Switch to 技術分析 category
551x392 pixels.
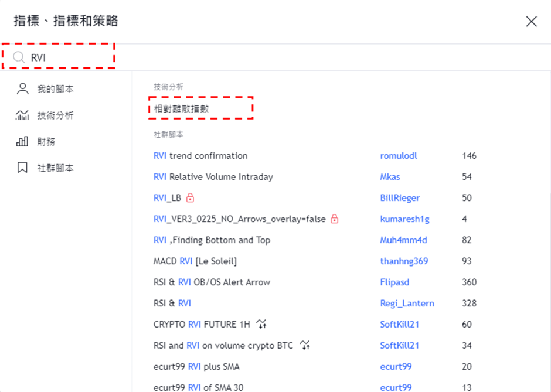coord(55,115)
